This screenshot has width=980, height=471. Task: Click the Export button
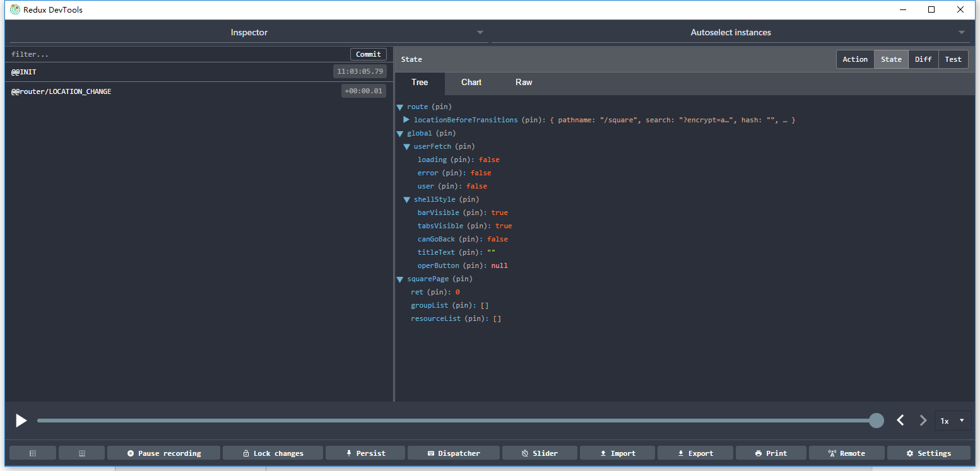695,453
